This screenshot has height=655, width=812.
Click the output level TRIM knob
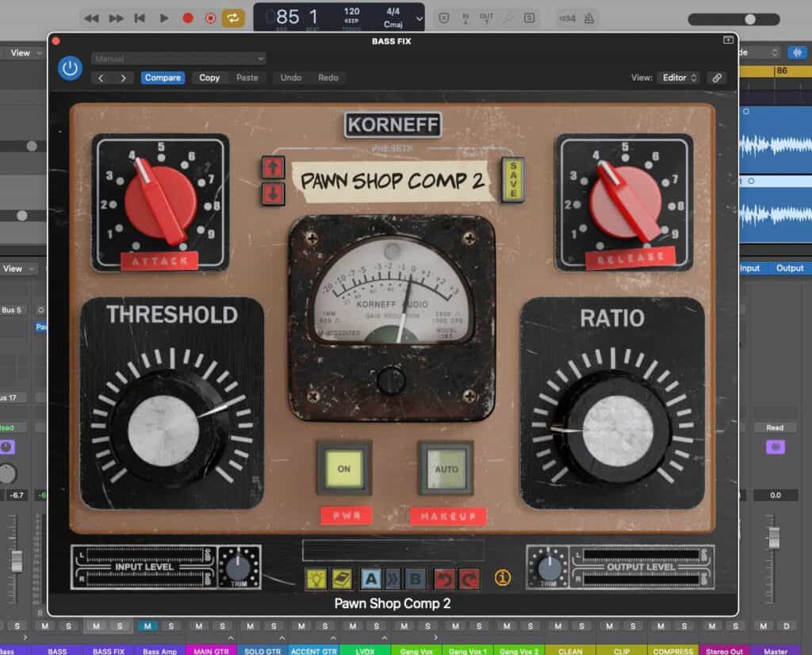(x=548, y=568)
